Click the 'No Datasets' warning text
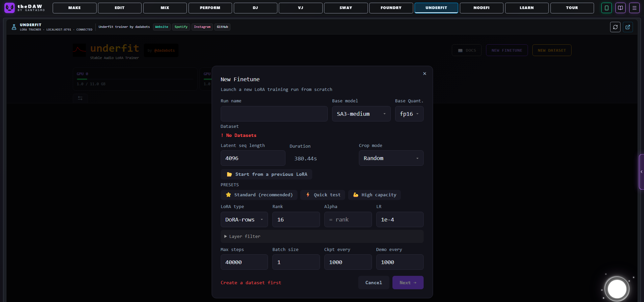 pos(238,136)
